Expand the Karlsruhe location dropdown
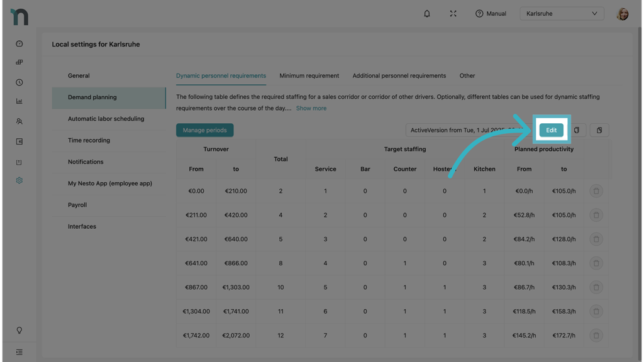The image size is (644, 362). (x=562, y=13)
